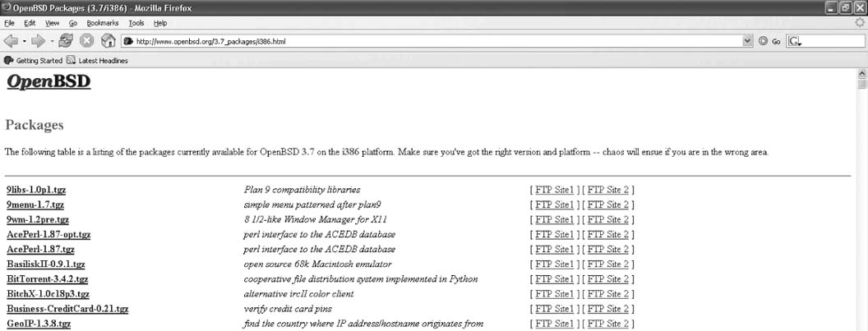
Task: Open the Tools menu
Action: coord(136,23)
